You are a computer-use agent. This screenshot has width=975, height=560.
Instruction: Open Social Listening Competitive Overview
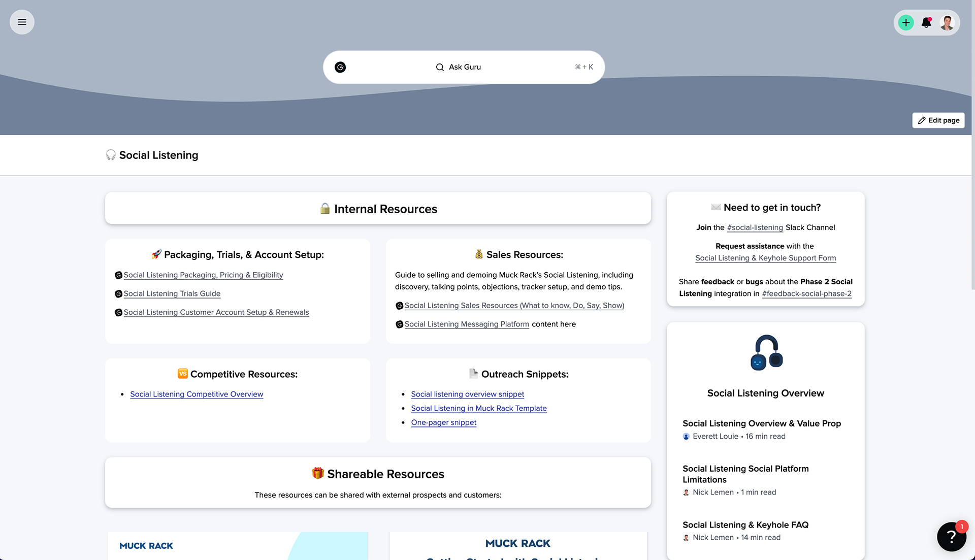click(x=197, y=394)
